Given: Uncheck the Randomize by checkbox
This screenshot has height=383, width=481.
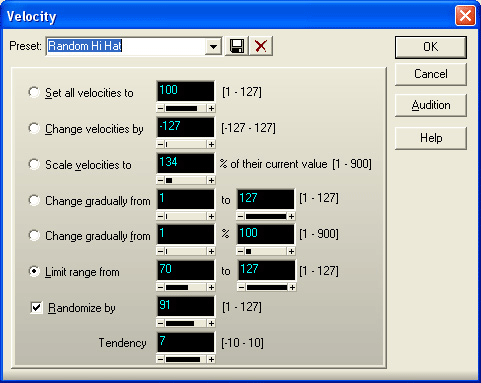Looking at the screenshot, I should 36,308.
